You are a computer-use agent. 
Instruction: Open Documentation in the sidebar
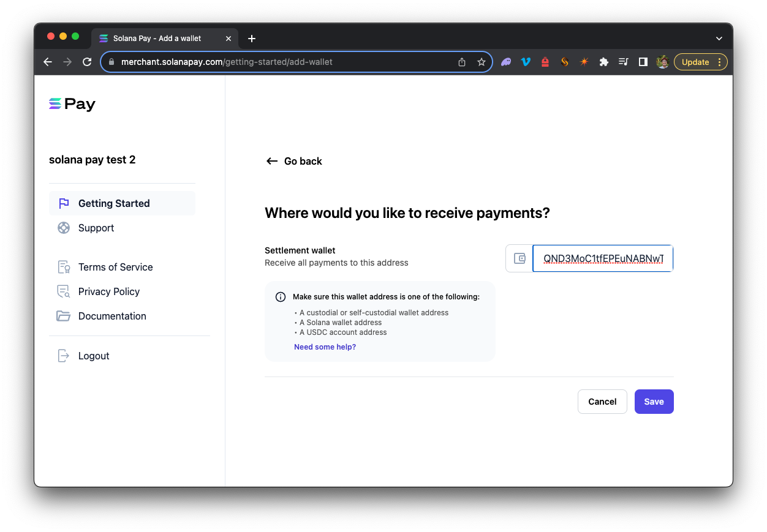(122, 316)
